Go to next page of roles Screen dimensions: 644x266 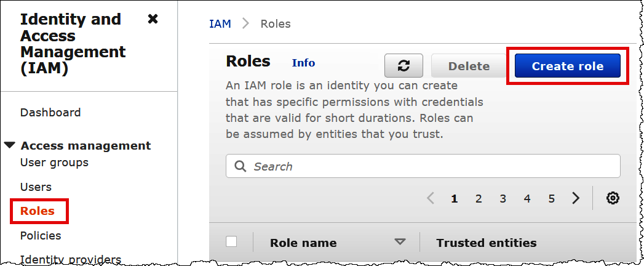tap(576, 198)
